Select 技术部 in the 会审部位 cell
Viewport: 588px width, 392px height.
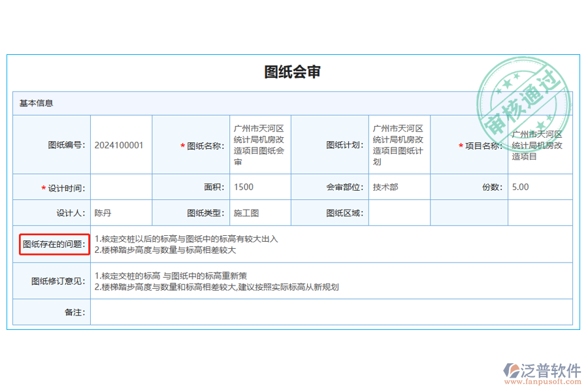point(385,187)
